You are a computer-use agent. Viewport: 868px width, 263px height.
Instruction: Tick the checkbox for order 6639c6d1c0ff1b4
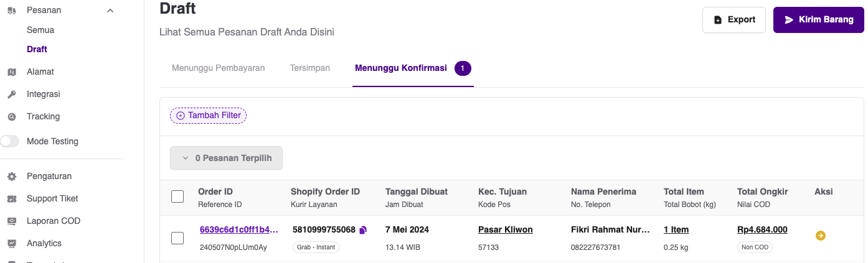point(177,238)
